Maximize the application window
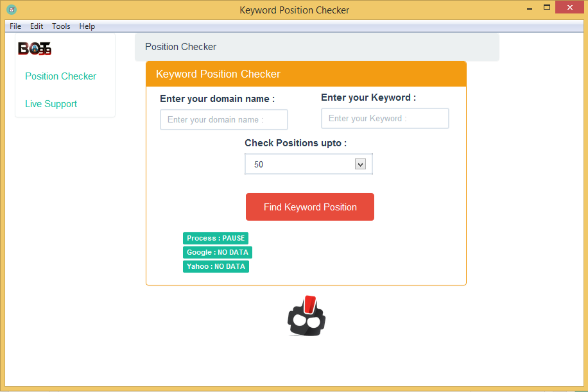This screenshot has width=588, height=392. [547, 8]
